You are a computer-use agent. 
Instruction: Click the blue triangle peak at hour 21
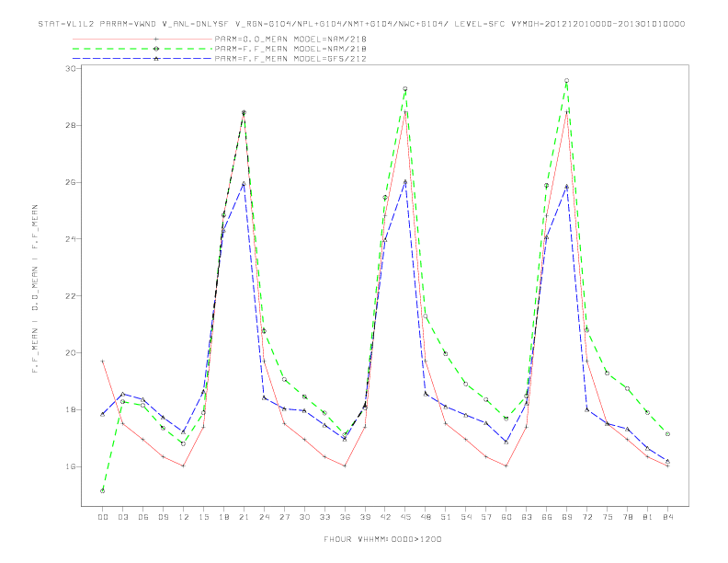pos(244,183)
